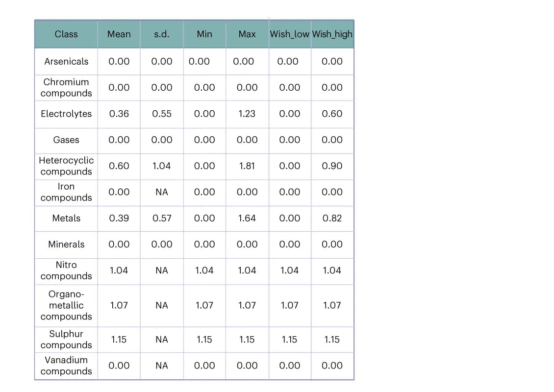Click Sulphur compounds mean value 1.15
The image size is (554, 392).
click(x=119, y=340)
